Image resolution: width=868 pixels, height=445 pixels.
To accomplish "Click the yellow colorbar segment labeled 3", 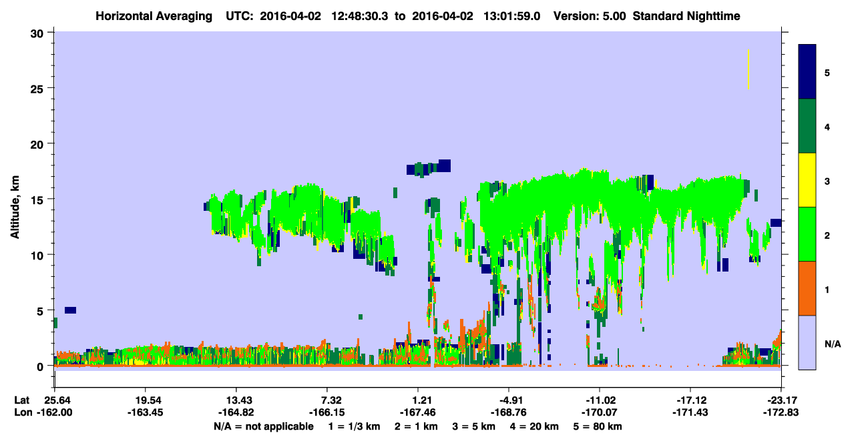I will [x=807, y=180].
